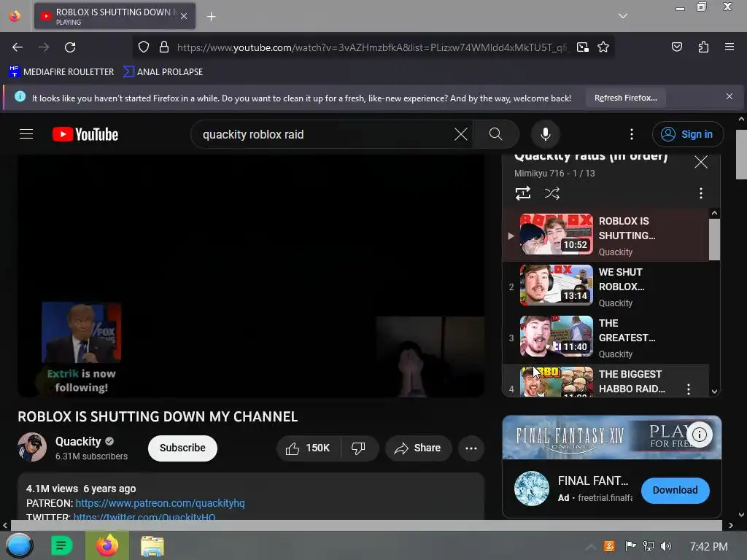Click the Sign in button
This screenshot has height=560, width=747.
[687, 134]
